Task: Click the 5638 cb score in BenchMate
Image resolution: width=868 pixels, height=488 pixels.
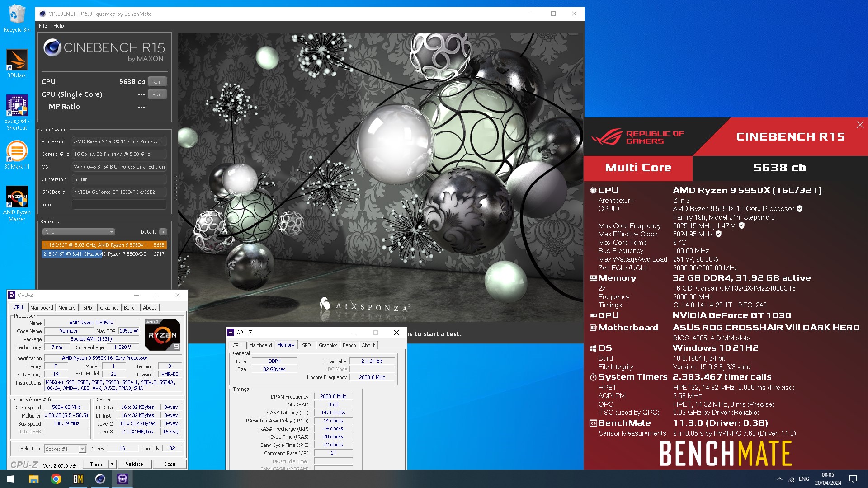Action: [779, 168]
